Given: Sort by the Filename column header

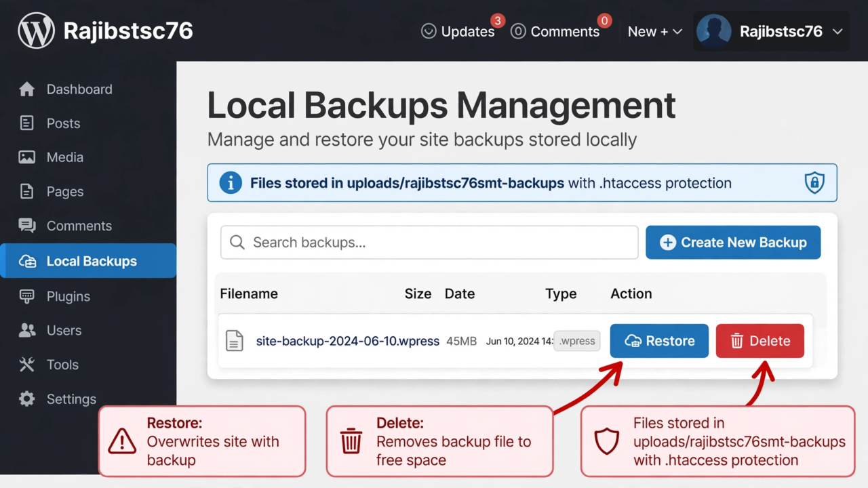Looking at the screenshot, I should [x=249, y=293].
